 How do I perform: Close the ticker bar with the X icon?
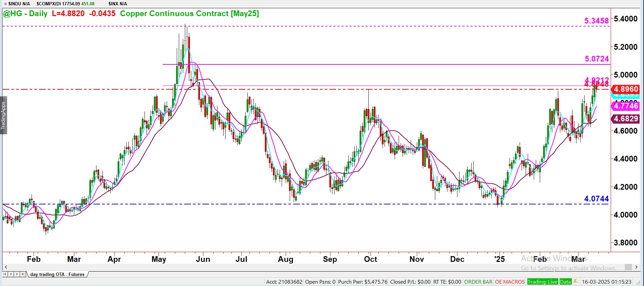[x=5, y=4]
